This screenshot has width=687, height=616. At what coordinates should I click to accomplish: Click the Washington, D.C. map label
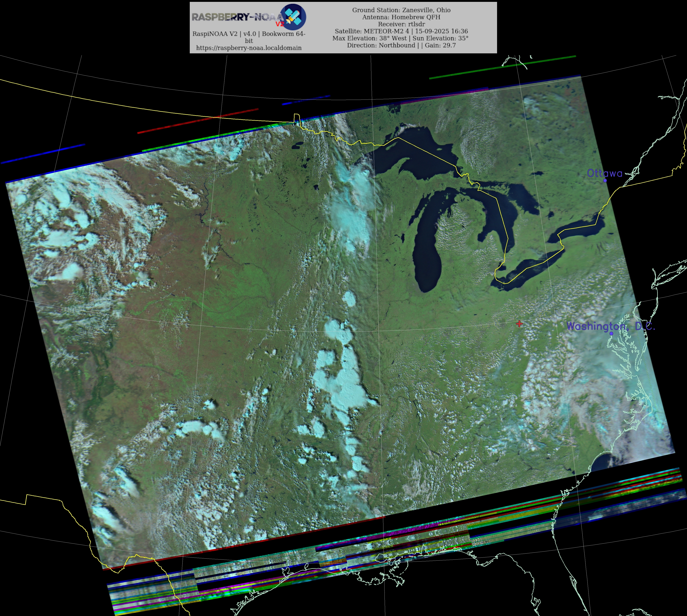611,326
